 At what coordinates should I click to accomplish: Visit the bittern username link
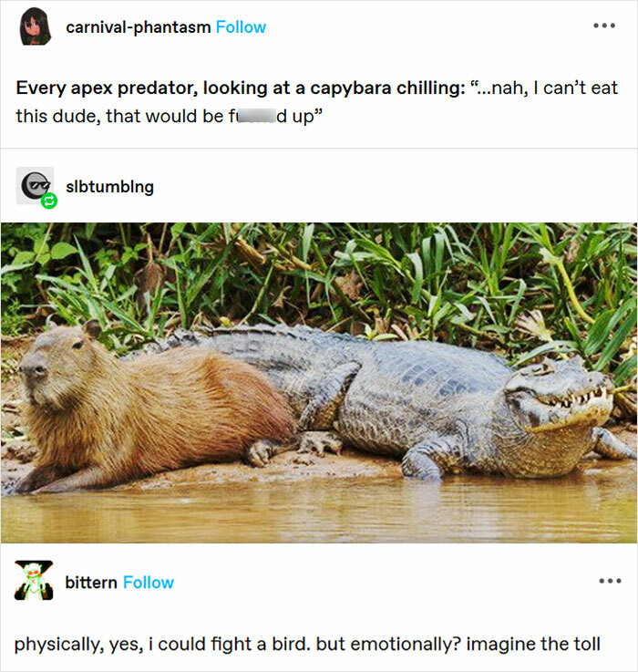(91, 583)
